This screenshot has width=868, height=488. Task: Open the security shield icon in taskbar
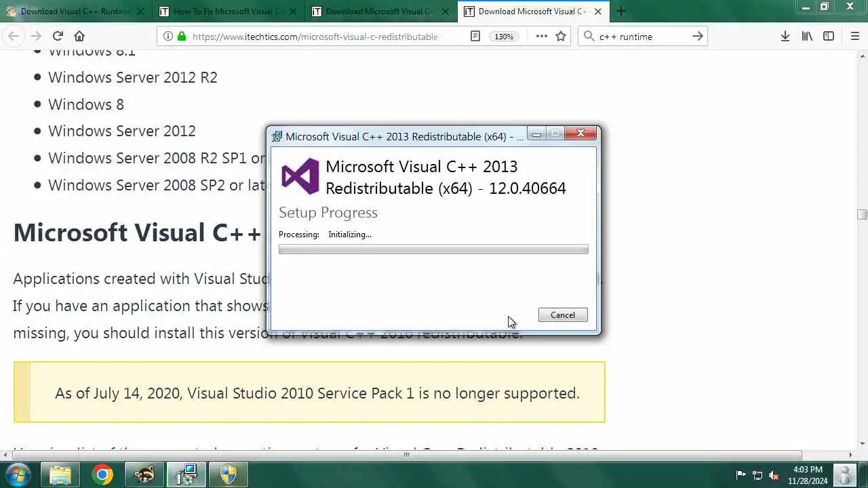click(x=229, y=474)
